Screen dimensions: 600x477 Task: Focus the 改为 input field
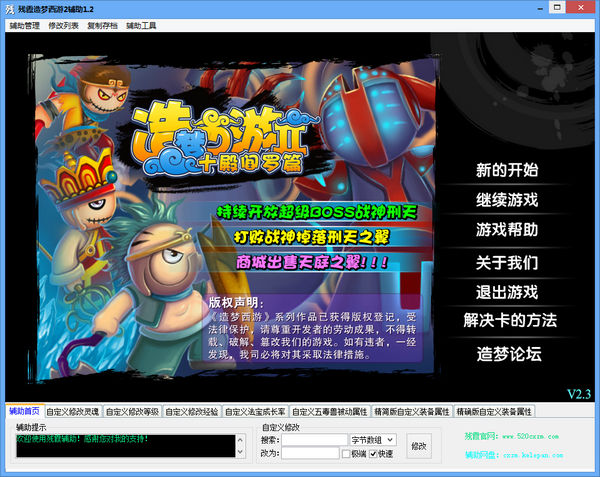(x=310, y=453)
